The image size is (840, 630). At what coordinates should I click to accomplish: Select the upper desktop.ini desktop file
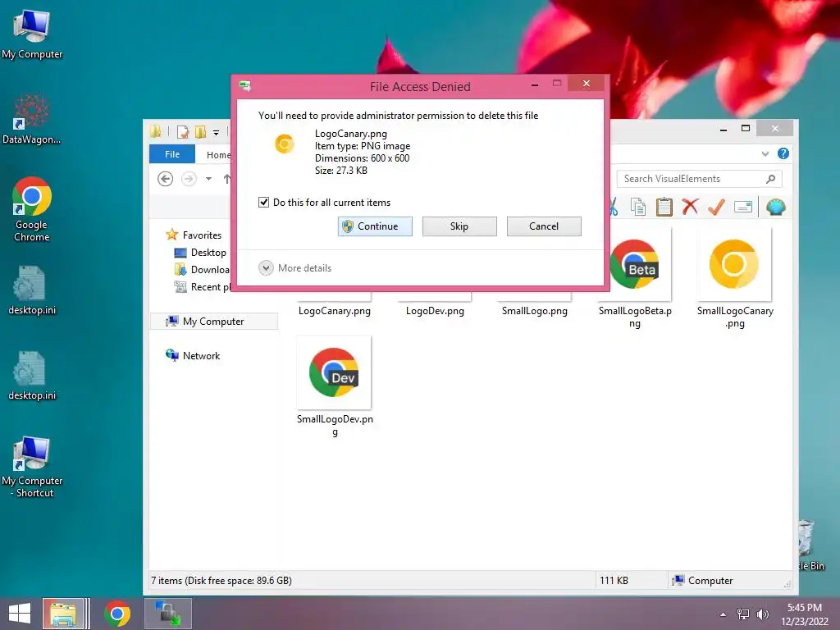pos(32,290)
